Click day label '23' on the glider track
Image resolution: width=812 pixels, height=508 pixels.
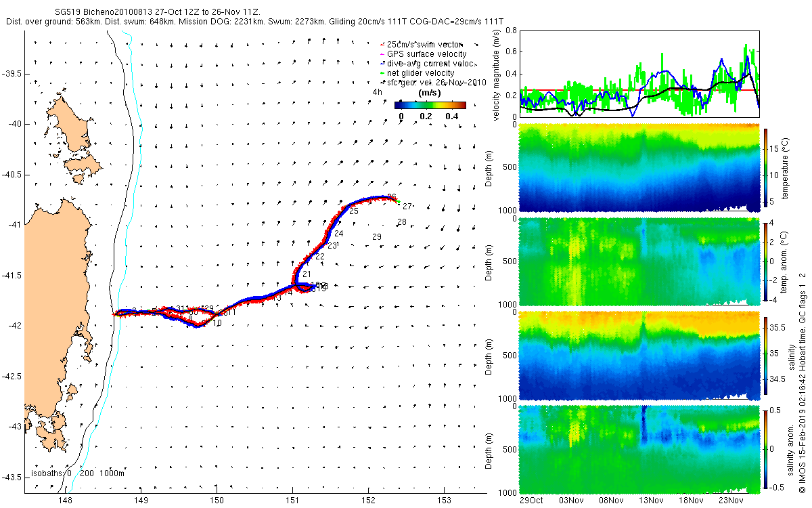pos(332,246)
